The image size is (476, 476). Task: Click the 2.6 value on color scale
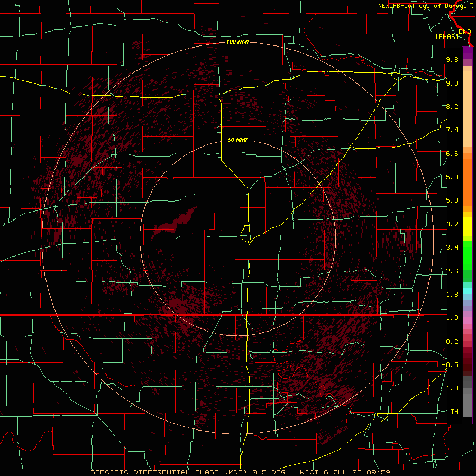452,271
